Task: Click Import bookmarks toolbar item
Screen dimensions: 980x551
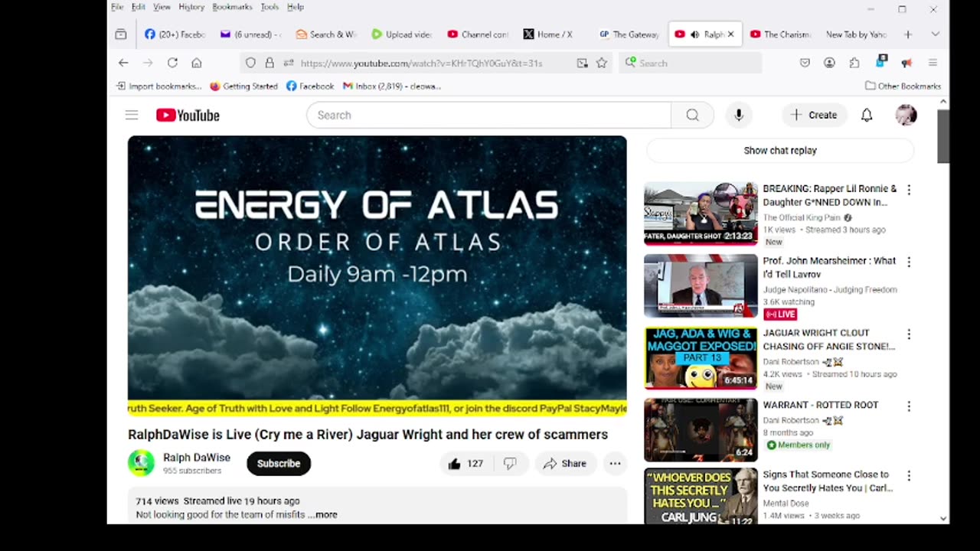Action: click(x=159, y=86)
